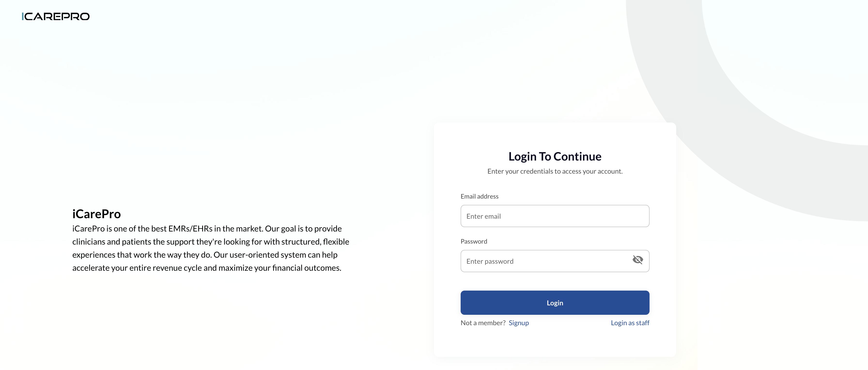Click the blue Login button
Screen dimensions: 868x370
(x=555, y=303)
